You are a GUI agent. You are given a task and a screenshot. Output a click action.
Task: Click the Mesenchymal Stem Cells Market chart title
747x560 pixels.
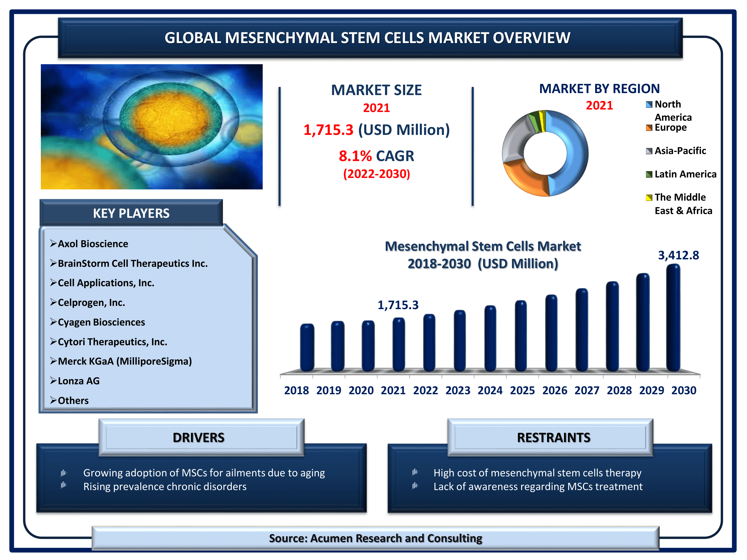tap(483, 255)
